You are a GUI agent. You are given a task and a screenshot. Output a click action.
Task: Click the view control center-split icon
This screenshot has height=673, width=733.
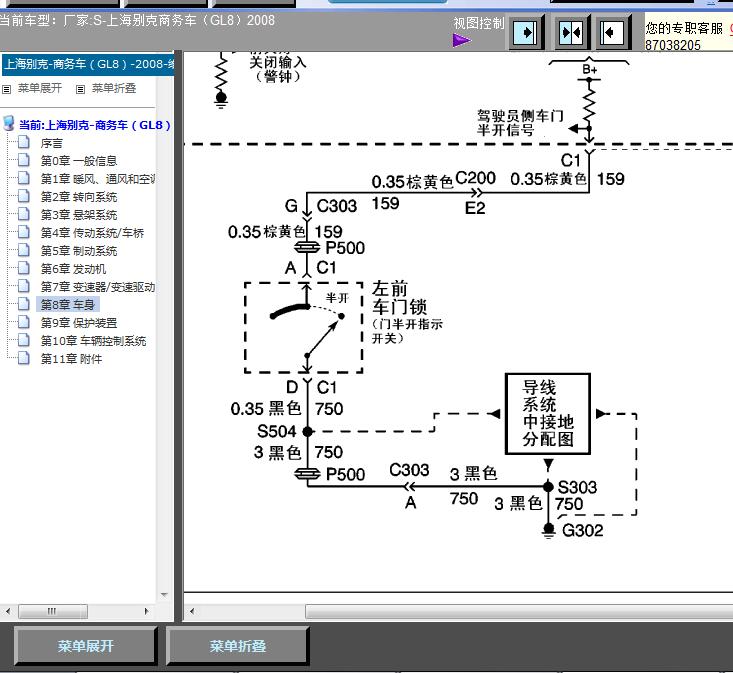click(571, 33)
